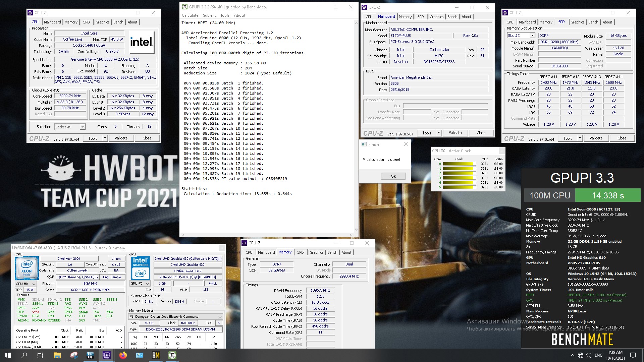Click Core Speed 3292.74 MHz value

(70, 96)
